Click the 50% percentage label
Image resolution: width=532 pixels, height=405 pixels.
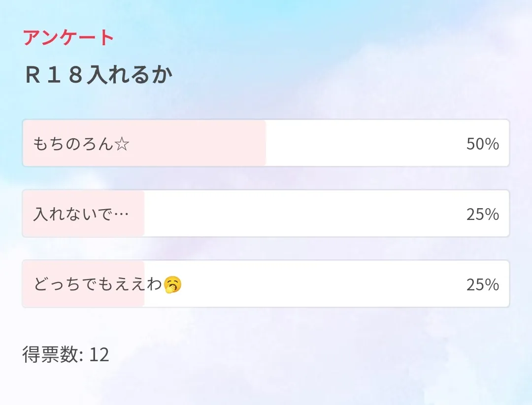point(483,144)
